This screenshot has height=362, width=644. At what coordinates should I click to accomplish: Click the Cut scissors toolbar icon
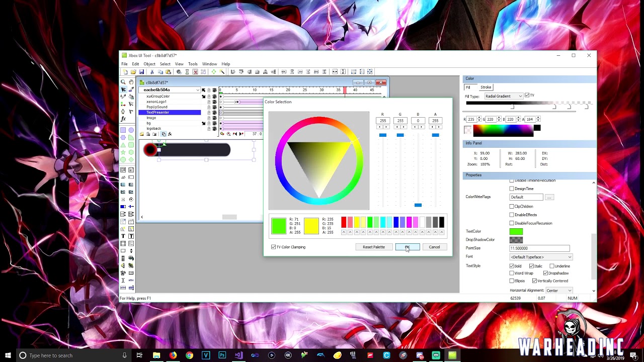tap(152, 72)
